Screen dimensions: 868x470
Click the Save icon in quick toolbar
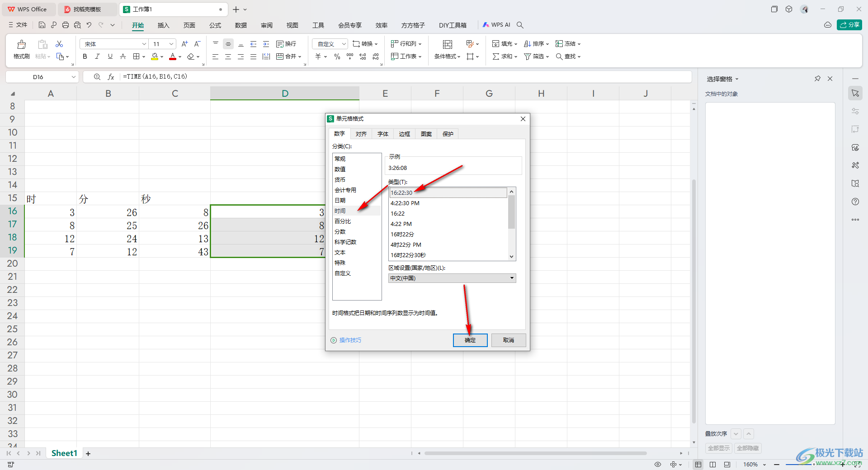click(42, 25)
